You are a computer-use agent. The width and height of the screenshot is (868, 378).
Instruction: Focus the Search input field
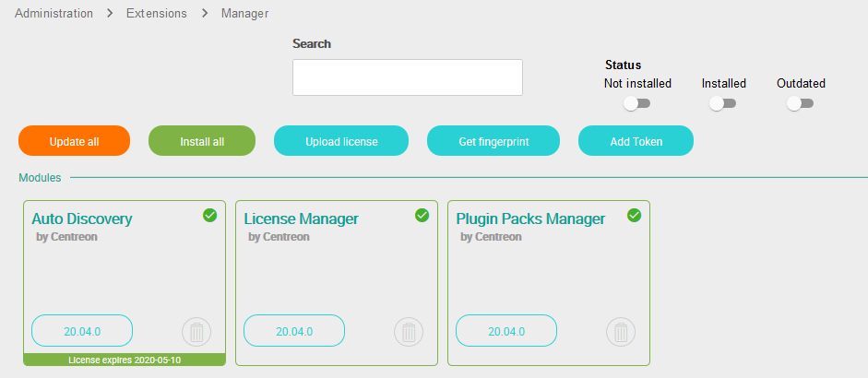pyautogui.click(x=408, y=77)
